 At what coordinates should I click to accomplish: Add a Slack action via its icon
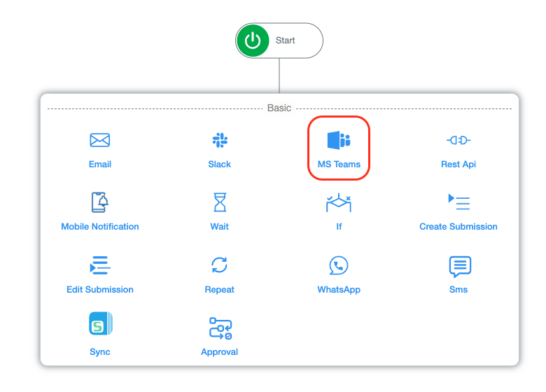tap(220, 140)
